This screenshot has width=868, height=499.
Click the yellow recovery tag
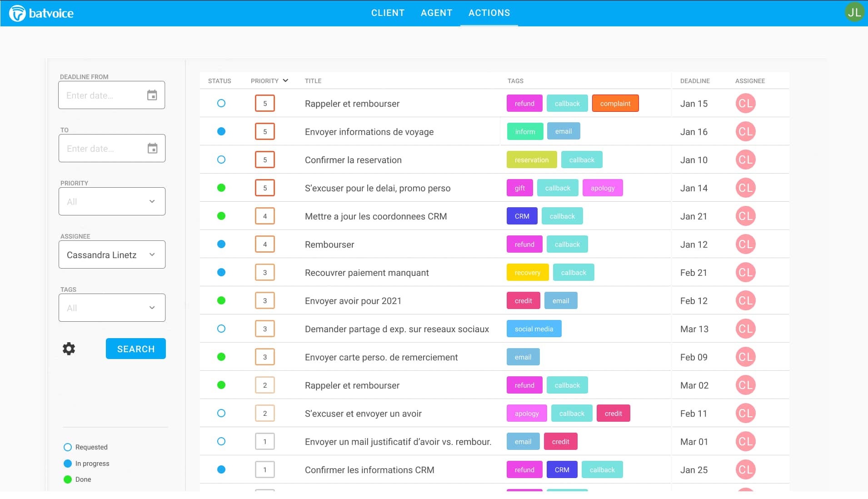[x=528, y=273]
